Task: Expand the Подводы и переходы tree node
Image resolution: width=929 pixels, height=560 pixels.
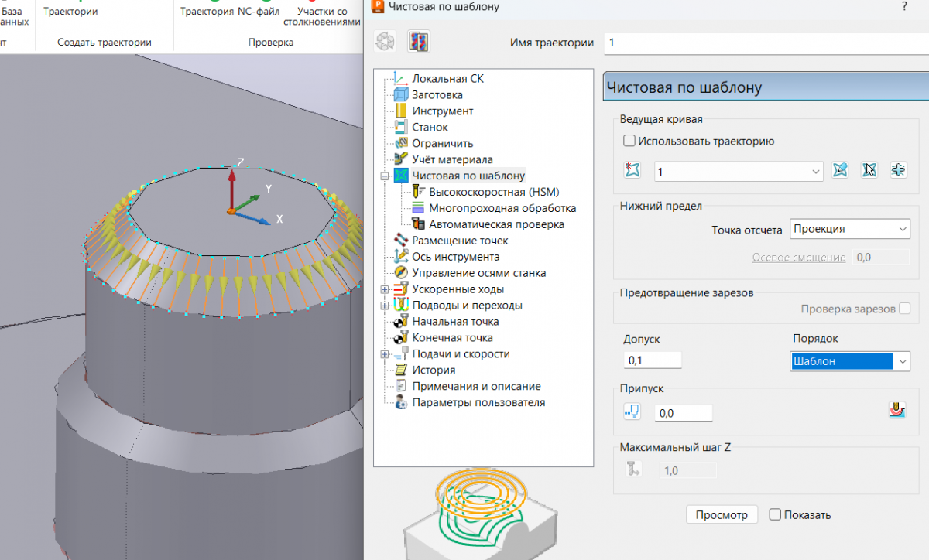Action: [x=384, y=306]
